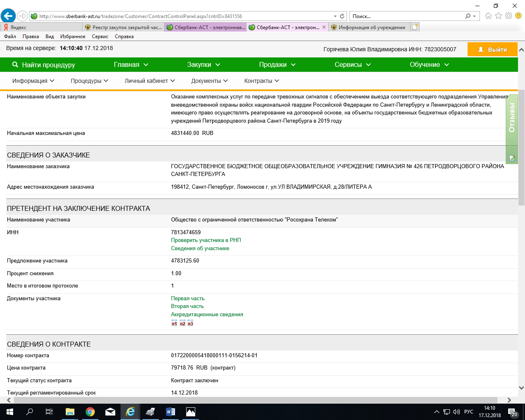
Task: Open Windows taskbar search
Action: coord(30,412)
